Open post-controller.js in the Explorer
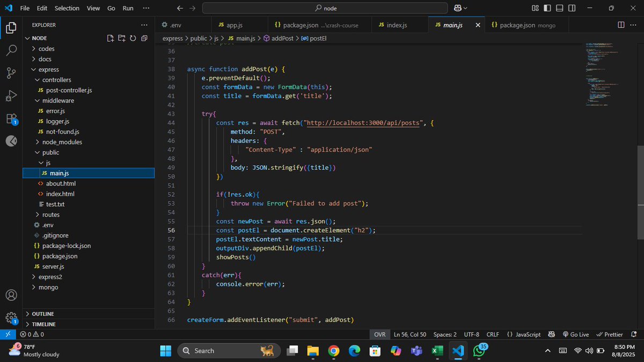644x362 pixels. (89, 90)
